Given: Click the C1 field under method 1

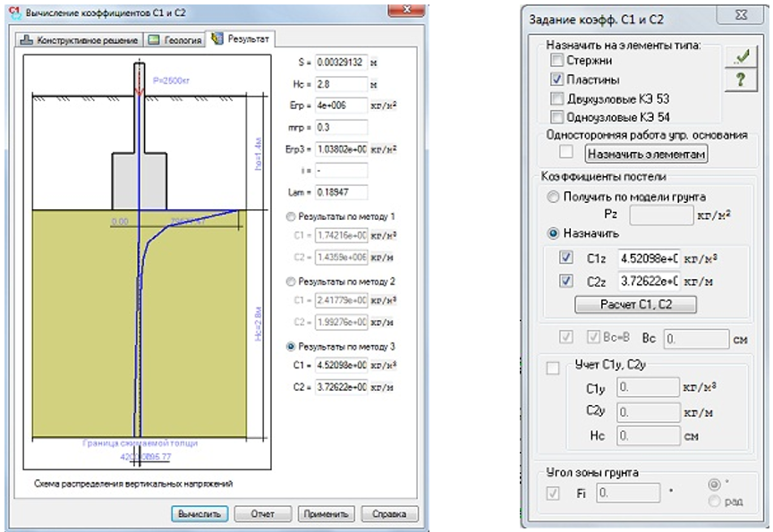Looking at the screenshot, I should point(341,235).
